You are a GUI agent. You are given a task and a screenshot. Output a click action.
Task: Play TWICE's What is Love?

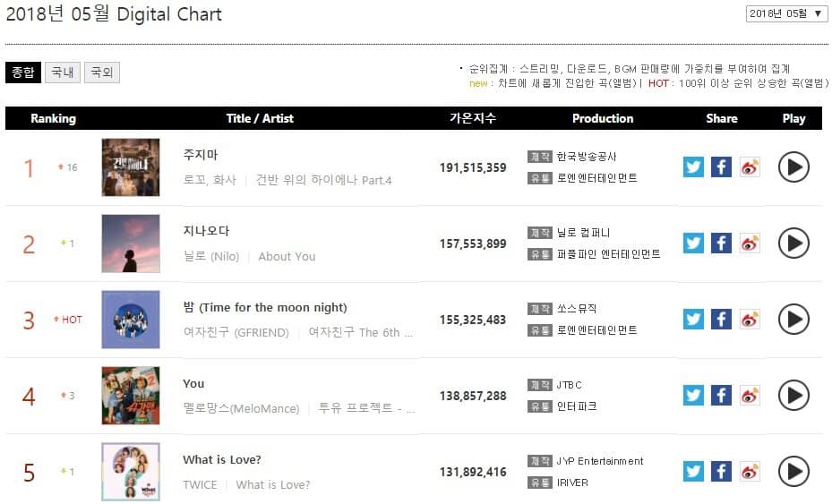point(793,472)
